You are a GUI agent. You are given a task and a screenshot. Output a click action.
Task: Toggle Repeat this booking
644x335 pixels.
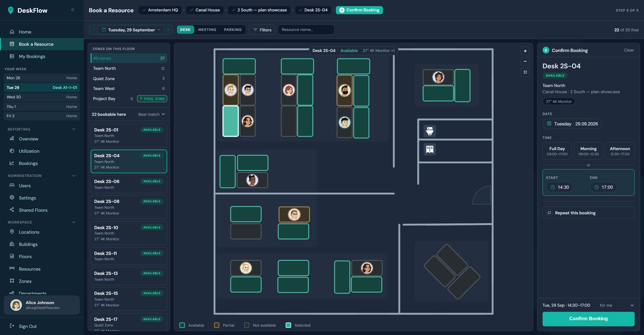[x=588, y=213]
